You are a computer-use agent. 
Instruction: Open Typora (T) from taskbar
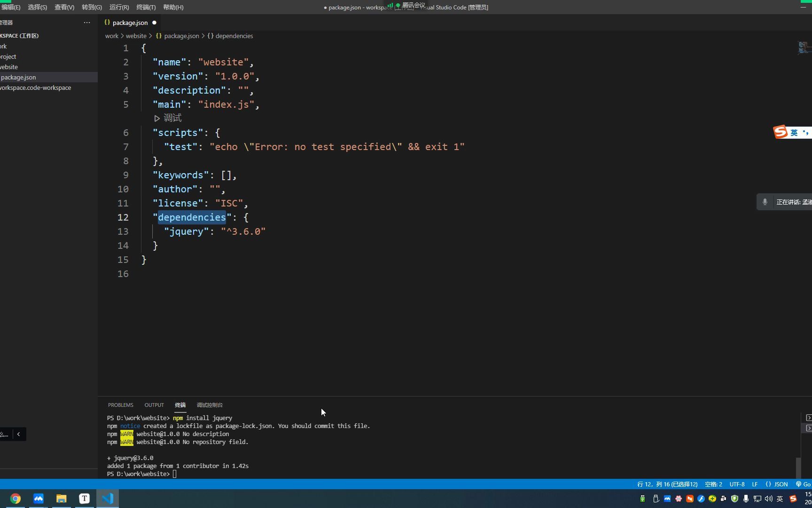point(84,499)
